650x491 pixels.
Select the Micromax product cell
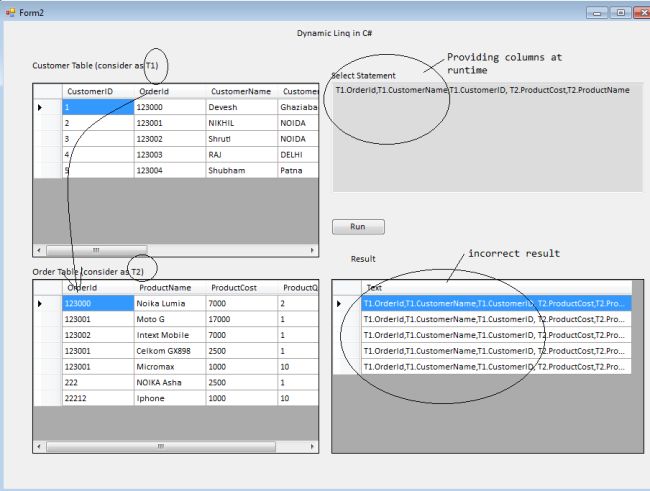170,366
